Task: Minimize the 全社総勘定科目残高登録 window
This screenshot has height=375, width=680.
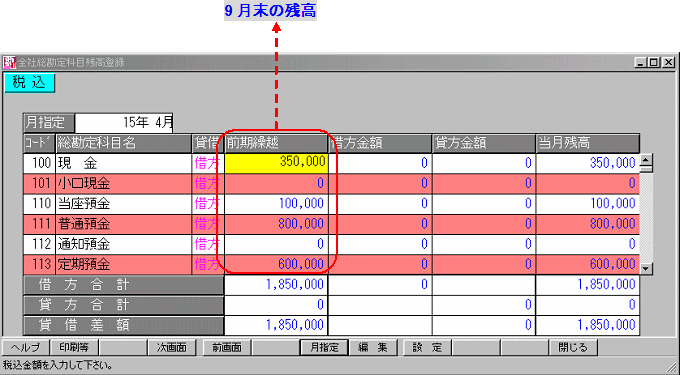Action: tap(641, 63)
